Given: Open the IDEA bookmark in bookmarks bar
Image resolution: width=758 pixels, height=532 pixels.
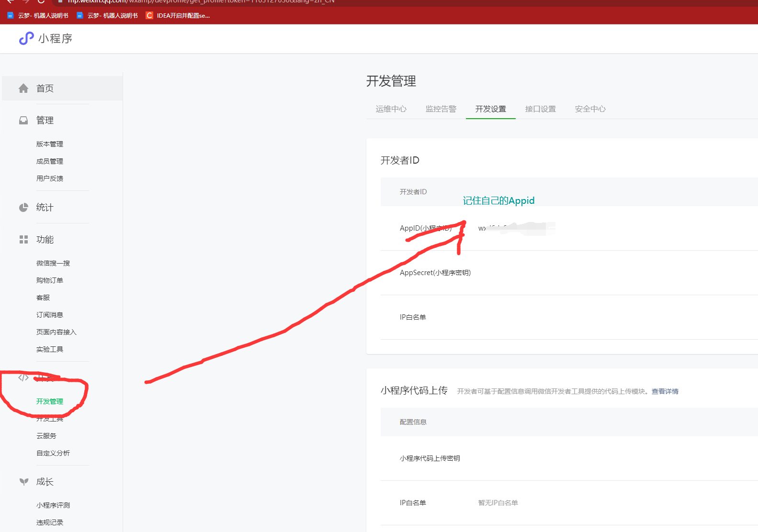Looking at the screenshot, I should pyautogui.click(x=178, y=16).
